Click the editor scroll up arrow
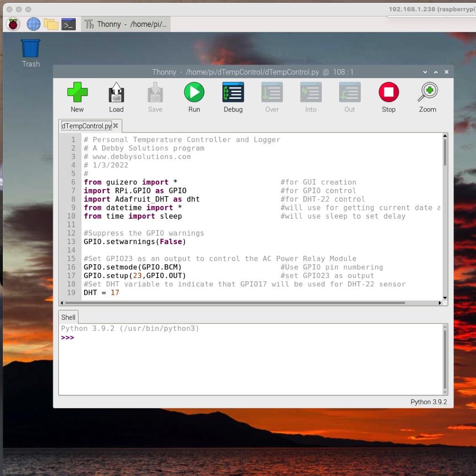476x476 pixels. [x=445, y=135]
